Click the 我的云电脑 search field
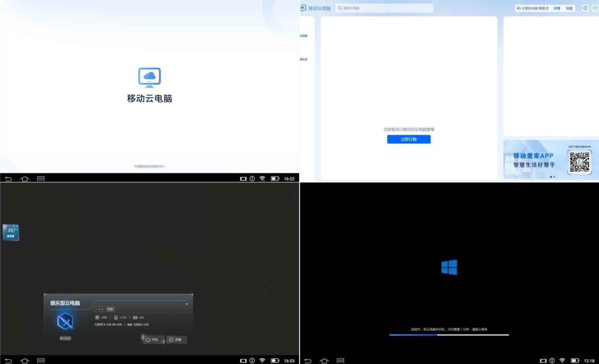599x364 pixels. [x=384, y=8]
